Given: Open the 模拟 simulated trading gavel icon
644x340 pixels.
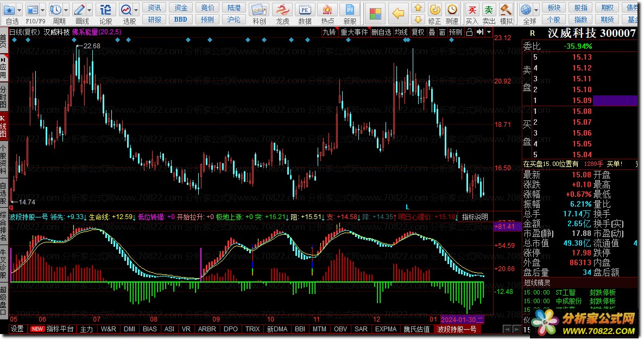Looking at the screenshot, I should 506,9.
